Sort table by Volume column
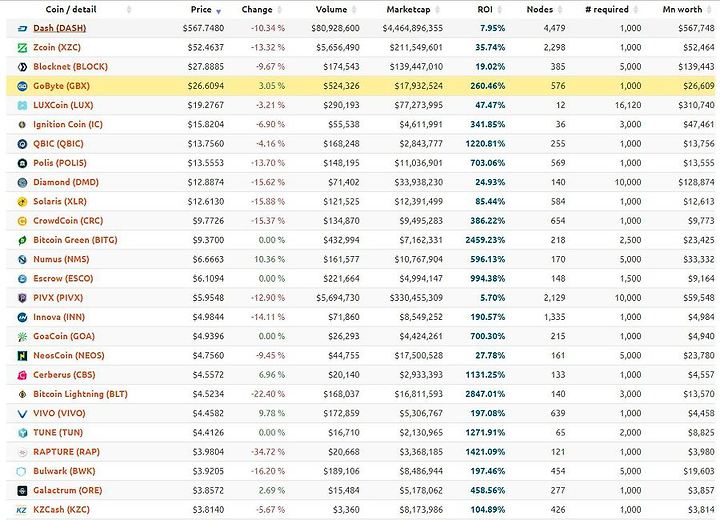This screenshot has height=520, width=720. [x=331, y=9]
